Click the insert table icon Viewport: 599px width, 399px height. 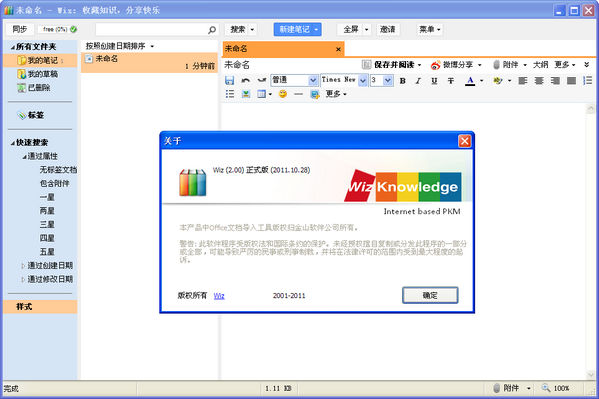(x=261, y=94)
